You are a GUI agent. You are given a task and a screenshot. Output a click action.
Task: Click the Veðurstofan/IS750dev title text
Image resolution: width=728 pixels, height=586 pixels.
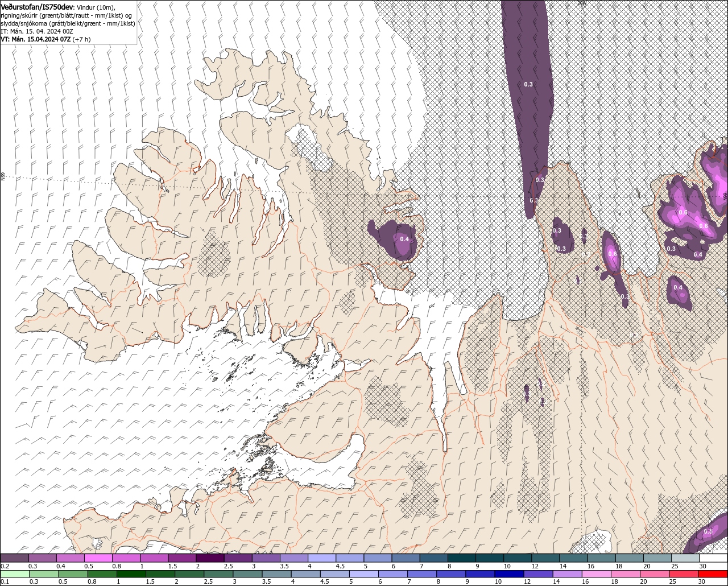coord(37,7)
